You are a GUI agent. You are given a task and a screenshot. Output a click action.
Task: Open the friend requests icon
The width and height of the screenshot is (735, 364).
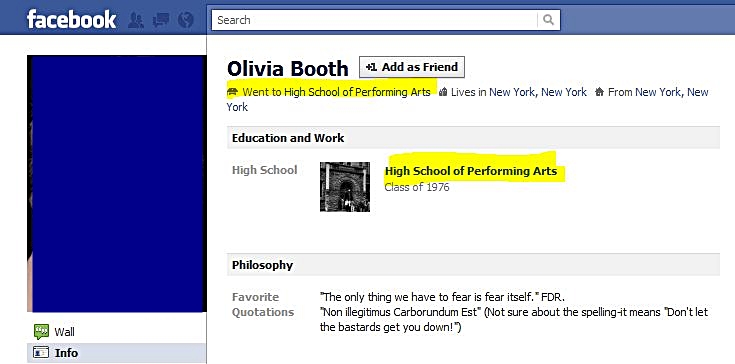coord(135,20)
